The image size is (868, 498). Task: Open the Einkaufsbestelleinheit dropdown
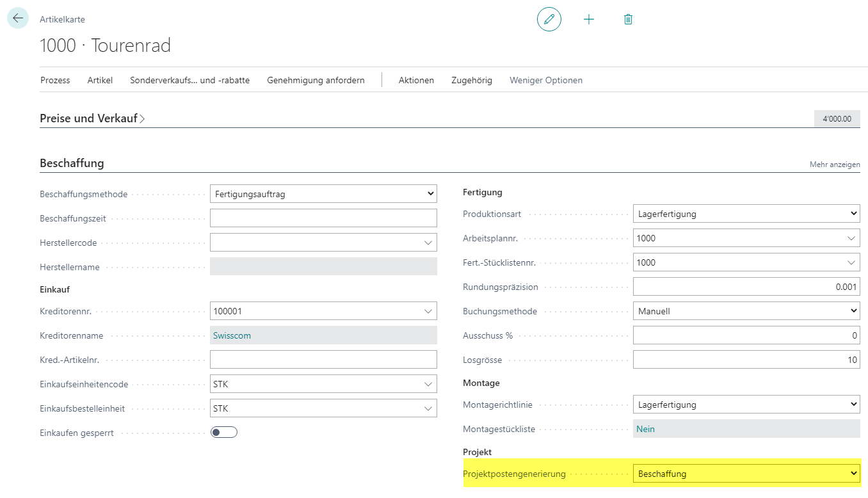(428, 408)
